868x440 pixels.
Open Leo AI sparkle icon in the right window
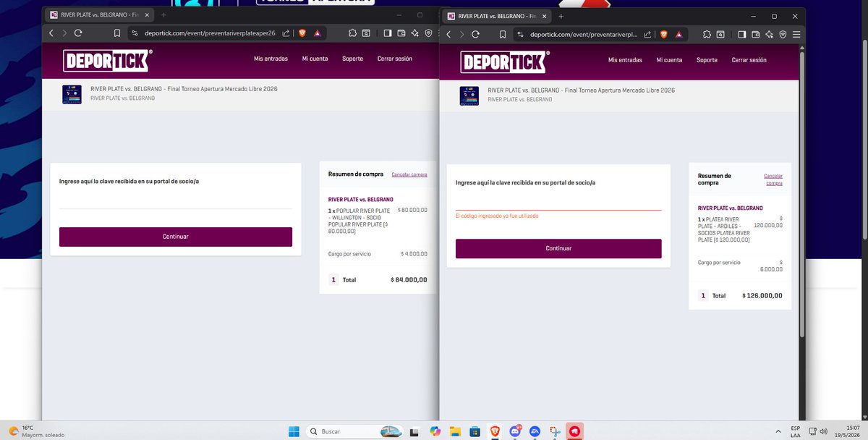(770, 34)
